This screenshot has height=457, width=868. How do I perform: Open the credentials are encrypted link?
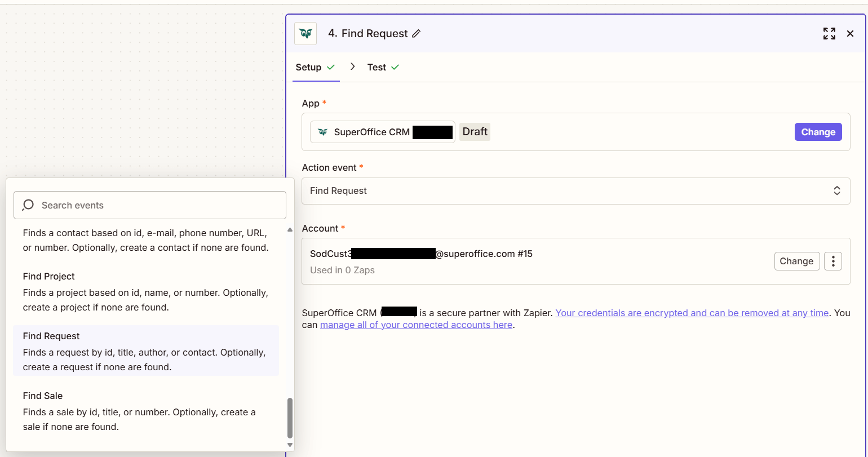point(692,313)
